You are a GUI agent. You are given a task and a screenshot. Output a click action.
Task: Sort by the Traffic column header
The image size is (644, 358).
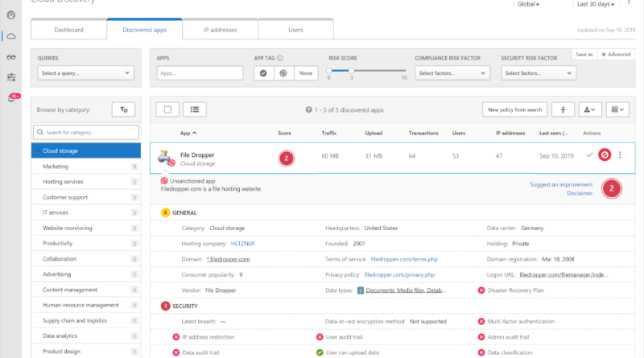329,133
